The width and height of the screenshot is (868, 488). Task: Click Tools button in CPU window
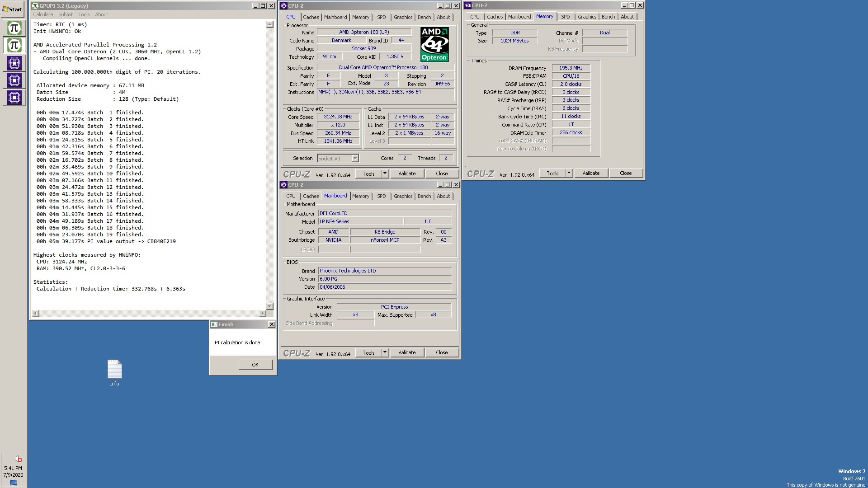click(368, 174)
